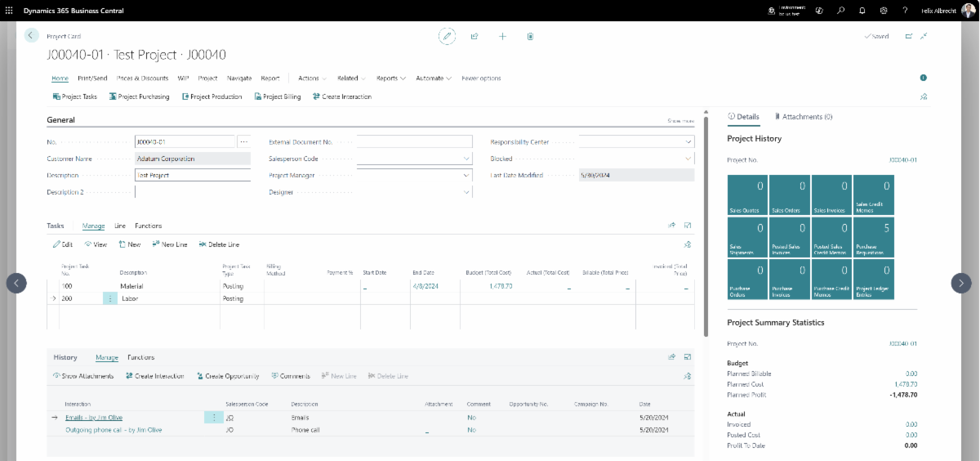
Task: Click the next record arrow on right
Action: 961,283
